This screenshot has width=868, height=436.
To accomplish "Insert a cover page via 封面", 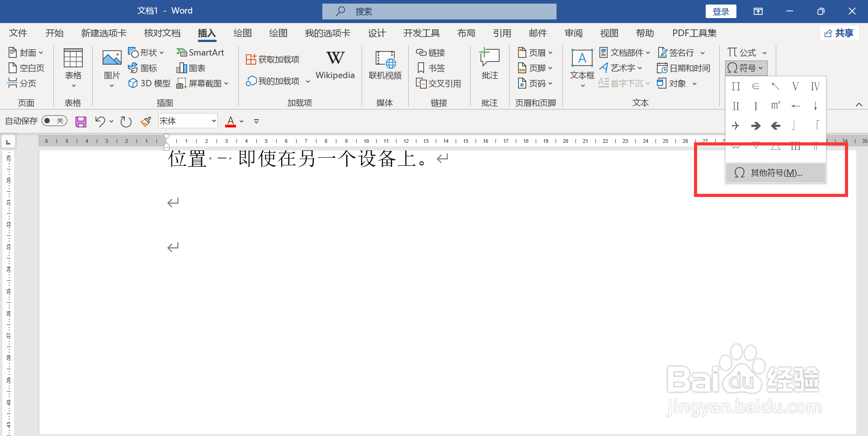I will point(26,53).
